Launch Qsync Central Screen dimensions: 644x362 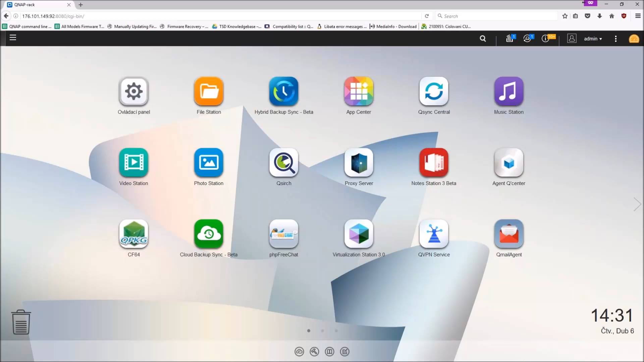coord(434,92)
